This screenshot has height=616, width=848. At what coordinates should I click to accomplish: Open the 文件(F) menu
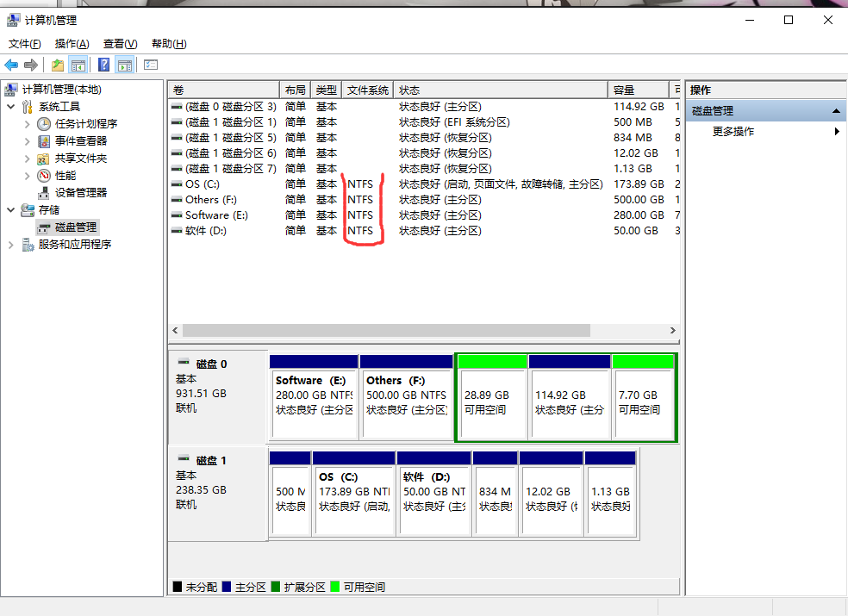[x=24, y=44]
